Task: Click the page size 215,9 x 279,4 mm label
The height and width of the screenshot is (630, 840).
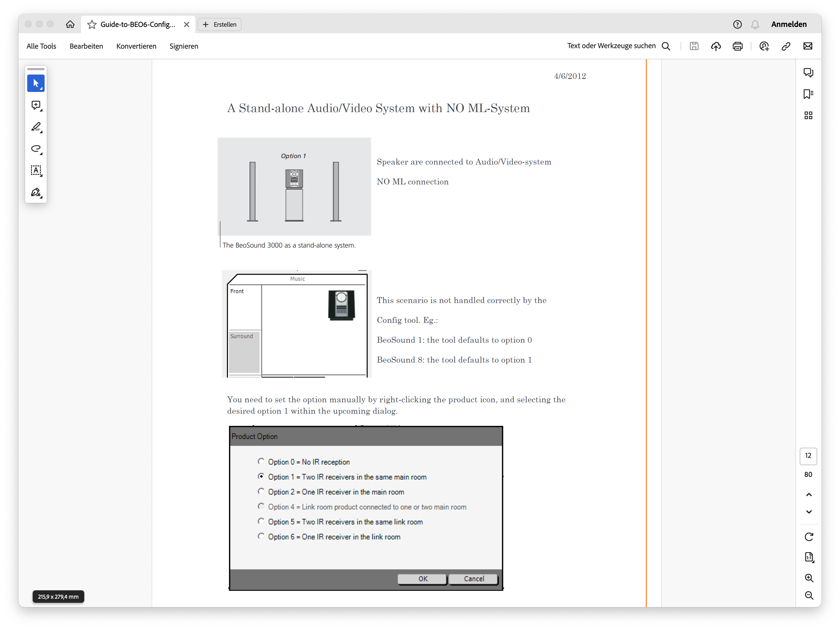Action: tap(58, 597)
